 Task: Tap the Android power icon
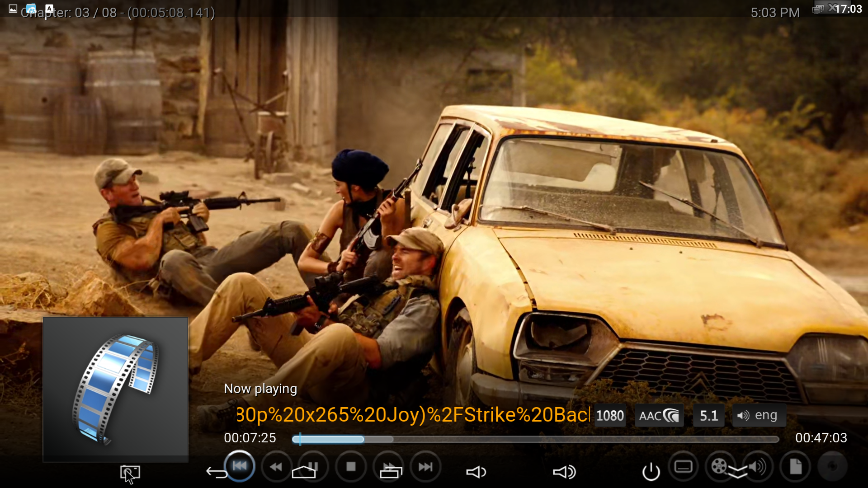[x=651, y=472]
